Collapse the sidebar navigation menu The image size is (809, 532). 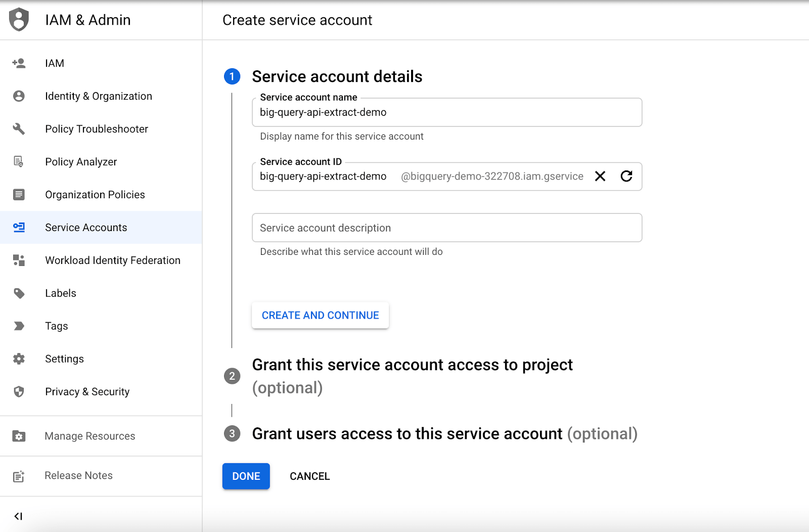pos(18,516)
